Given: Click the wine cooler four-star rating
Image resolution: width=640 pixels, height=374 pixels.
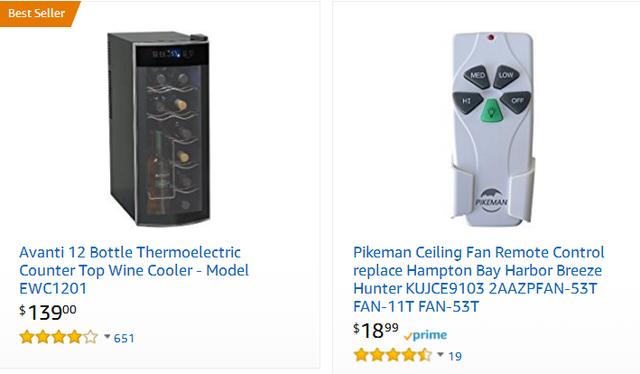Looking at the screenshot, I should (59, 337).
